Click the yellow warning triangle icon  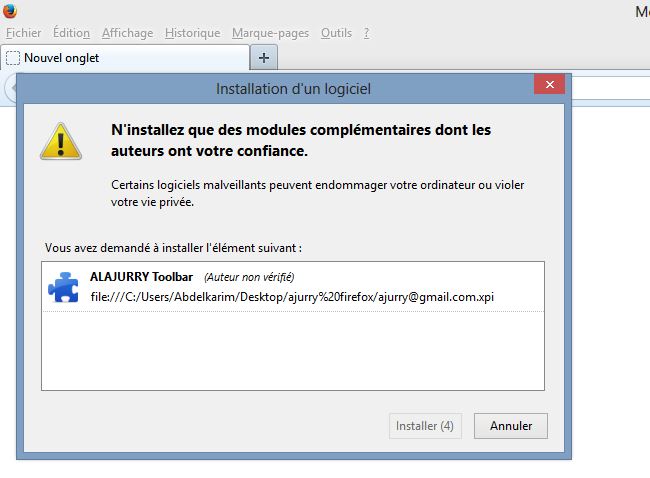[61, 141]
